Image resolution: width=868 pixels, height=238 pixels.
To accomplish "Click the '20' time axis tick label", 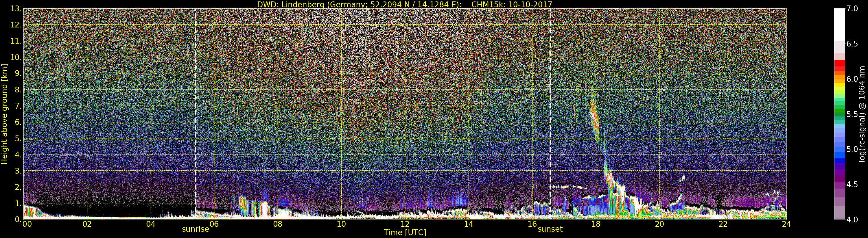I will click(659, 224).
